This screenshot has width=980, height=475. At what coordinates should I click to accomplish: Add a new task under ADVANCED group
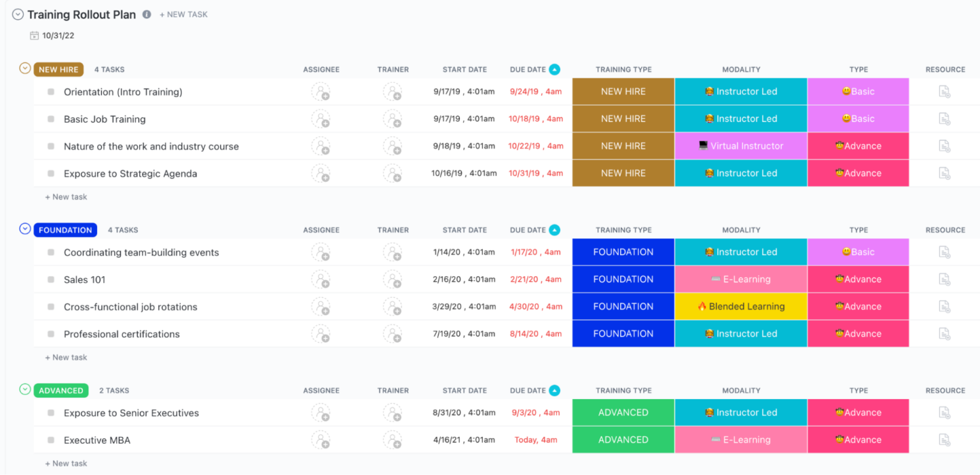pos(66,463)
